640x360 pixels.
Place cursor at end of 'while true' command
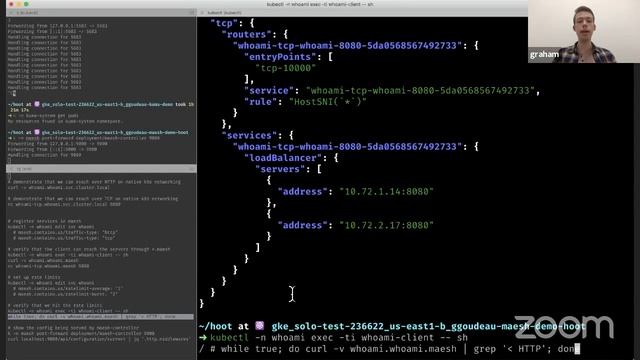pyautogui.click(x=577, y=349)
